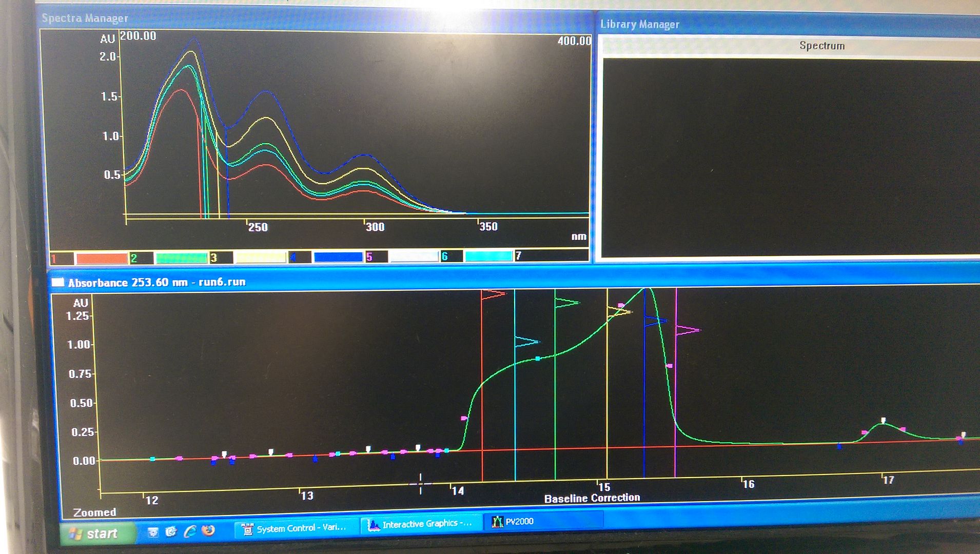Click the red spectrum flag marker
The width and height of the screenshot is (980, 554).
pos(494,294)
